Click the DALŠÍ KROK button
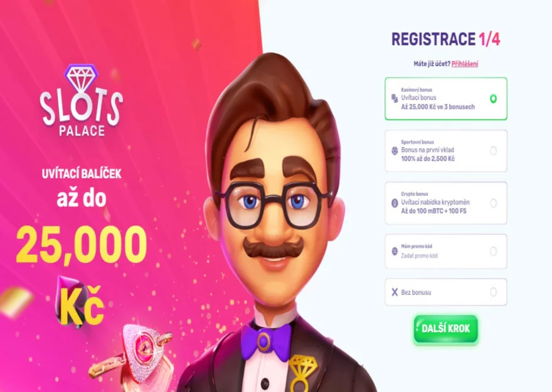 coord(446,329)
